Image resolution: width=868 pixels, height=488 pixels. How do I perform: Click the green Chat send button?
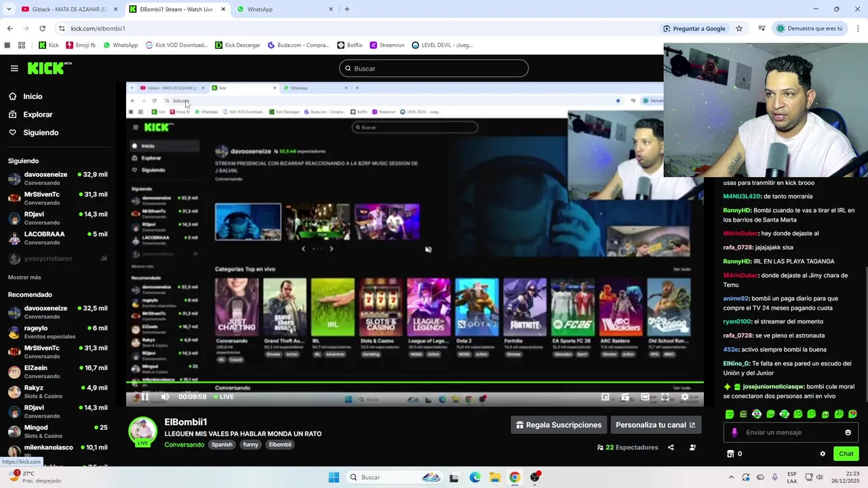click(x=846, y=454)
